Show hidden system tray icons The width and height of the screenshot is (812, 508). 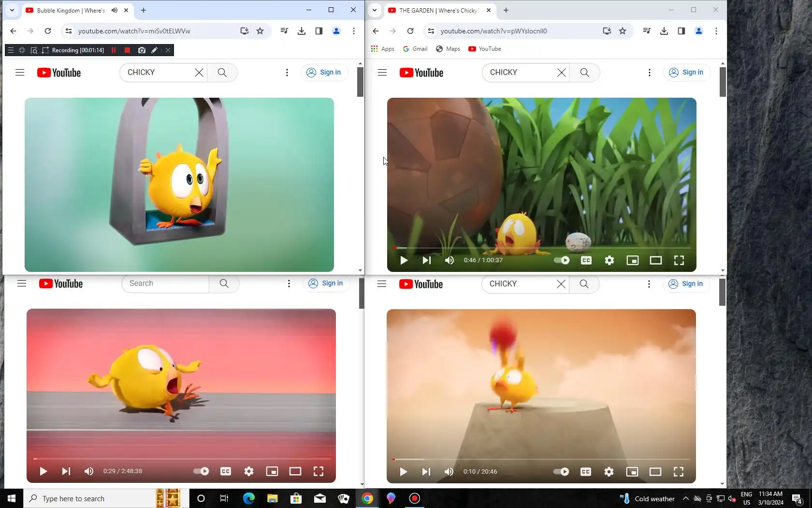coord(685,498)
